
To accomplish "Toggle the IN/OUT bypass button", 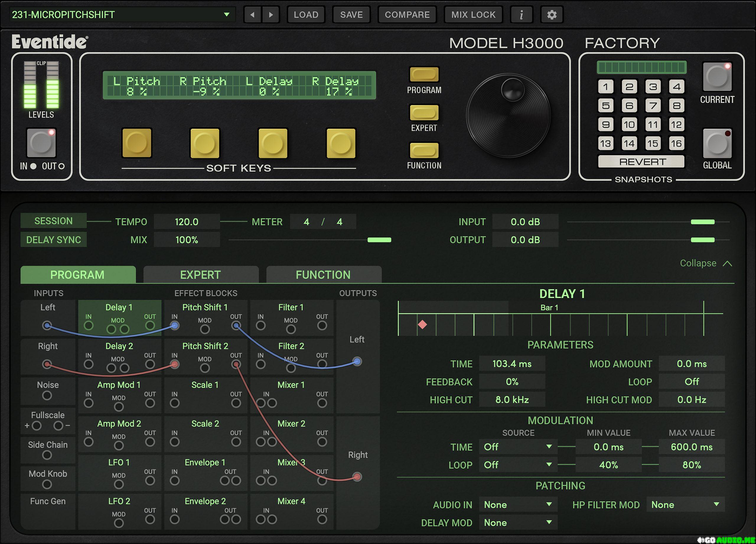I will [x=41, y=143].
